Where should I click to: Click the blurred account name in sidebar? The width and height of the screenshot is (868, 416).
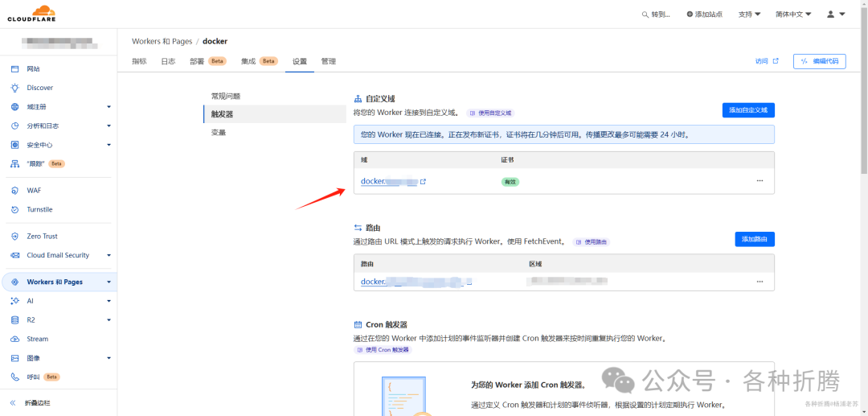(x=59, y=42)
